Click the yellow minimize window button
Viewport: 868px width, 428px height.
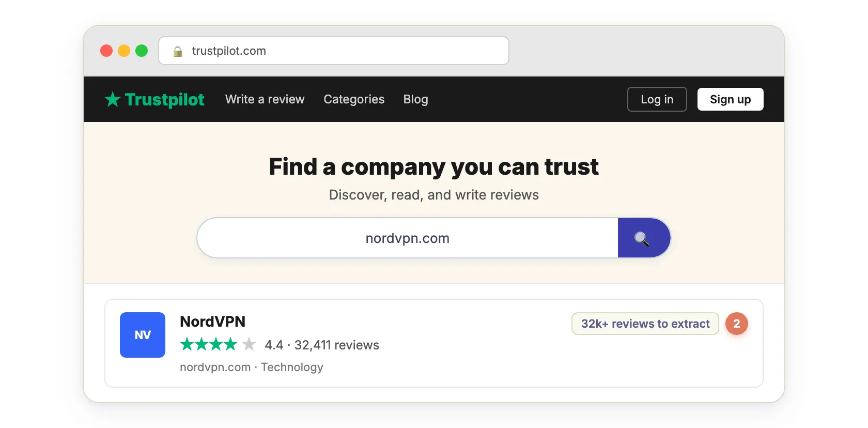[124, 51]
